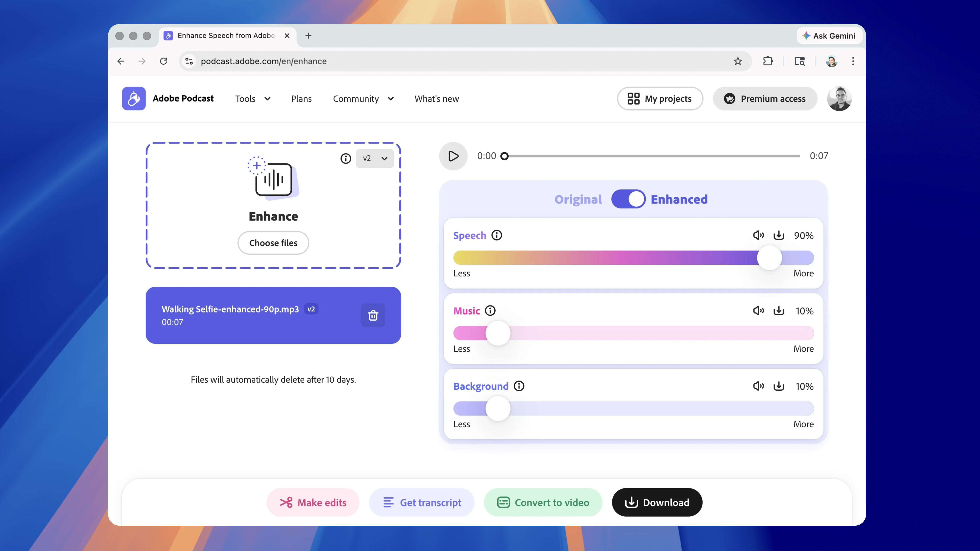Click the black Download button
980x551 pixels.
[657, 502]
